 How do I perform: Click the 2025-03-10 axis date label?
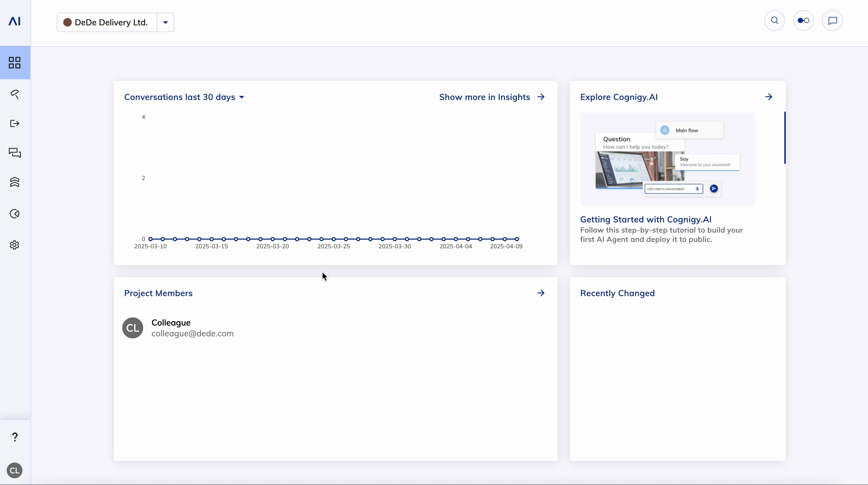tap(150, 247)
